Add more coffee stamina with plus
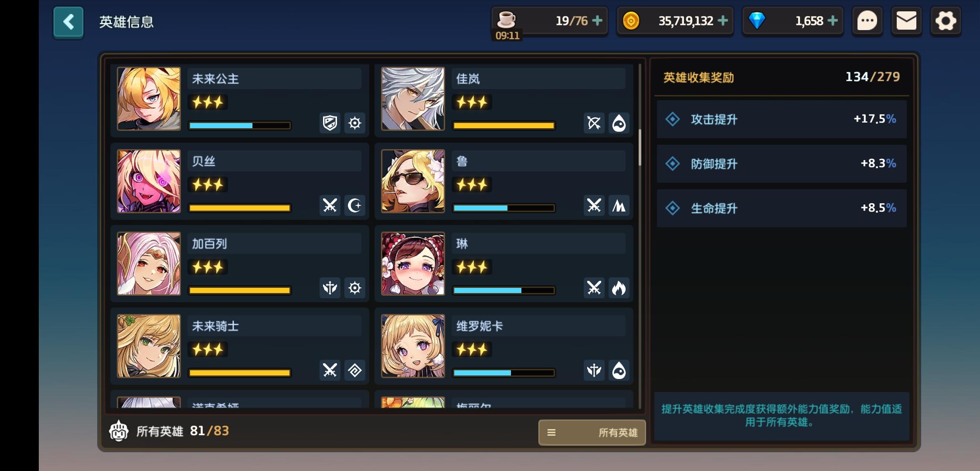Image resolution: width=980 pixels, height=471 pixels. [597, 20]
